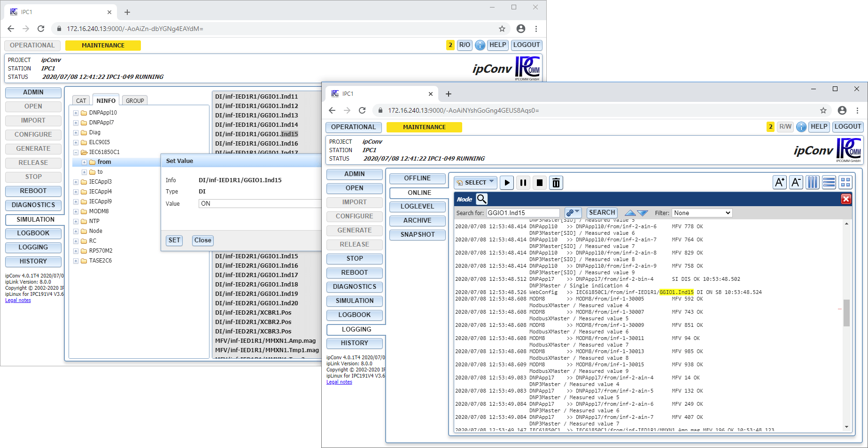
Task: Open search options gear dropdown
Action: pyautogui.click(x=573, y=213)
